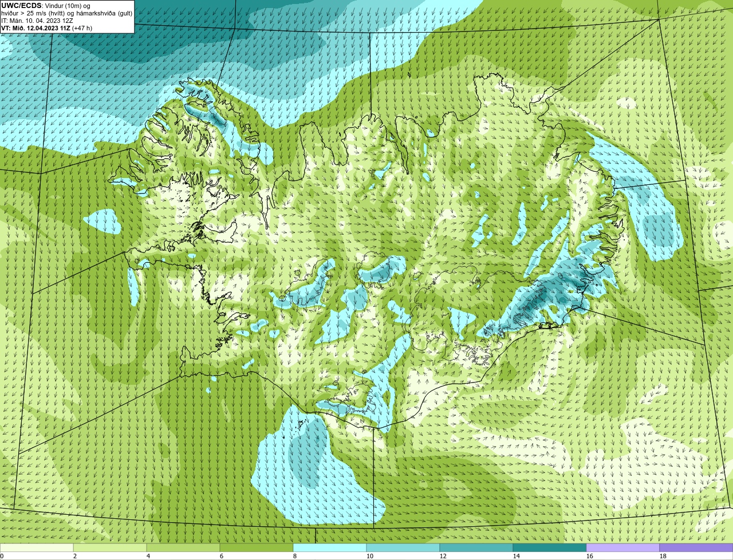733x560 pixels.
Task: Click the legend swatch for 4–6 m/s
Action: [x=183, y=548]
